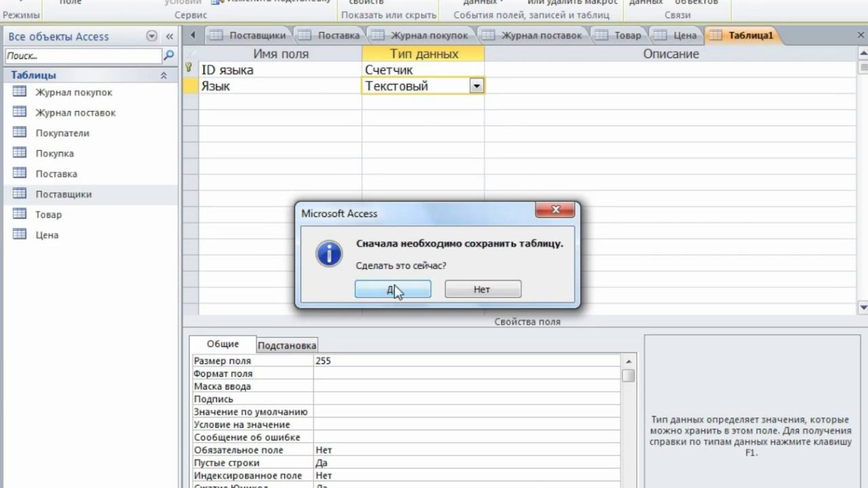Switch to the Товар document tab

[x=619, y=35]
